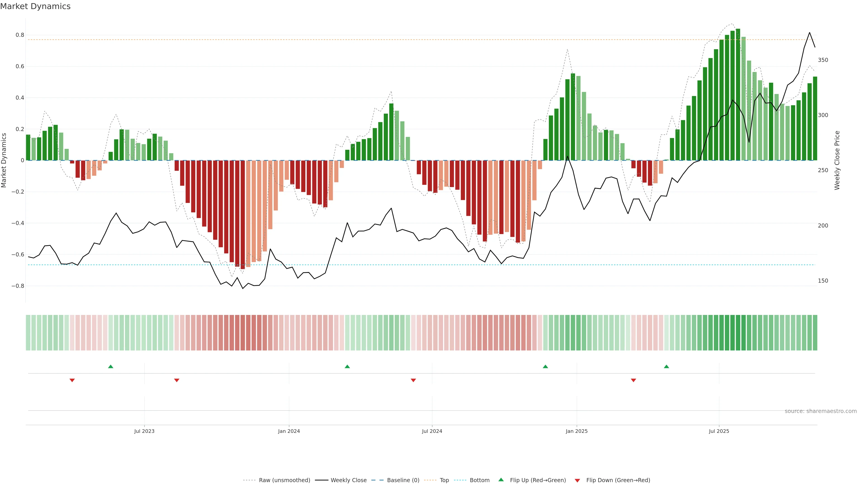This screenshot has height=488, width=868.
Task: Toggle Weekly Close series in legend
Action: point(348,480)
